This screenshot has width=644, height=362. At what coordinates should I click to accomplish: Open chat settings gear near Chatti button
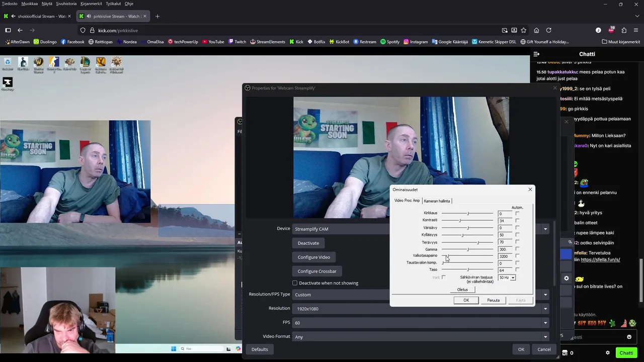pos(608,353)
